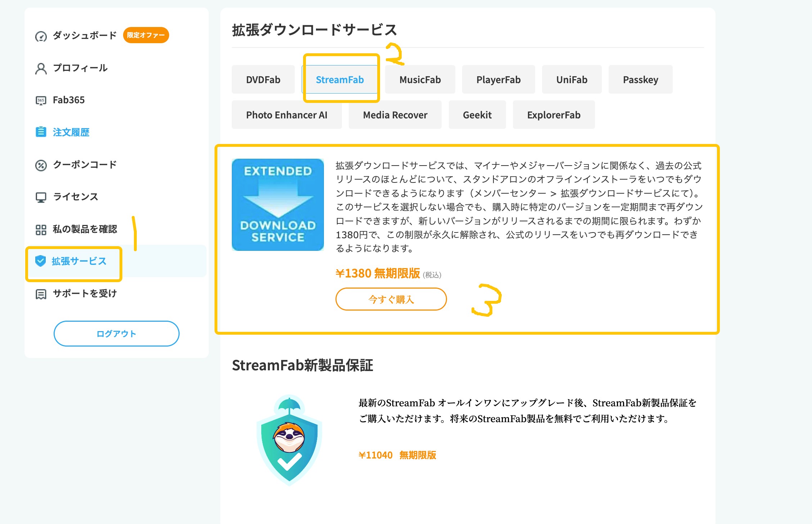Click the shield icon for 拡張サービス

(x=41, y=261)
